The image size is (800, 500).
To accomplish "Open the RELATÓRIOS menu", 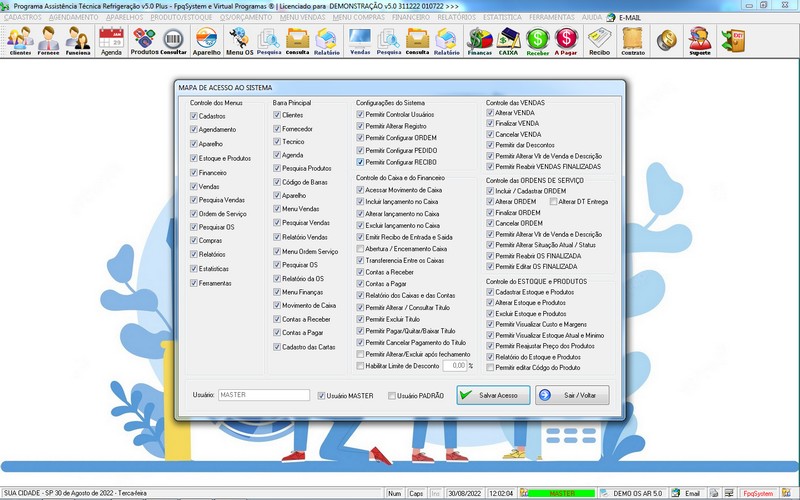I will (456, 17).
